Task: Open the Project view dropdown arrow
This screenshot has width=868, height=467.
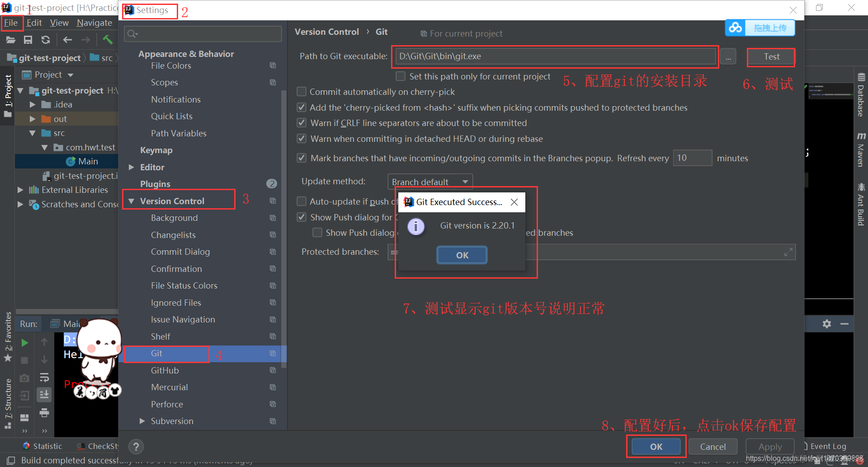Action: click(x=71, y=75)
